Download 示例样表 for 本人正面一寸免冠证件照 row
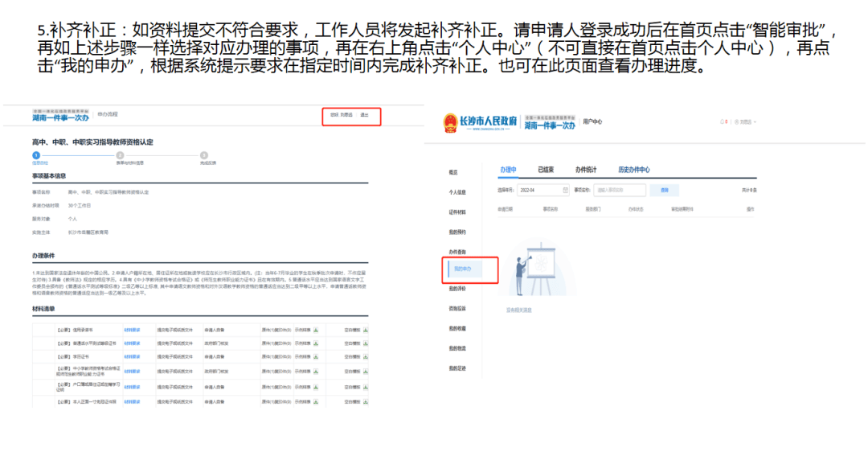The width and height of the screenshot is (868, 452). pyautogui.click(x=316, y=401)
